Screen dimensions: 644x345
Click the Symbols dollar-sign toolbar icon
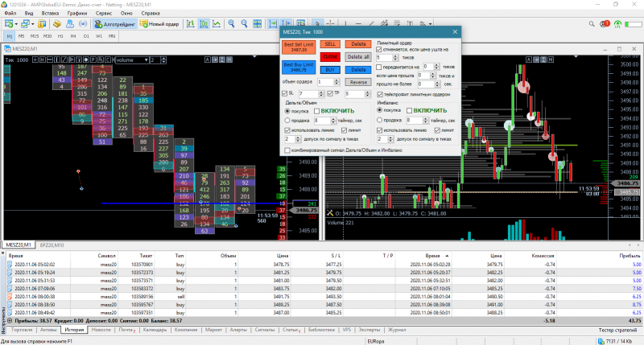(42, 24)
